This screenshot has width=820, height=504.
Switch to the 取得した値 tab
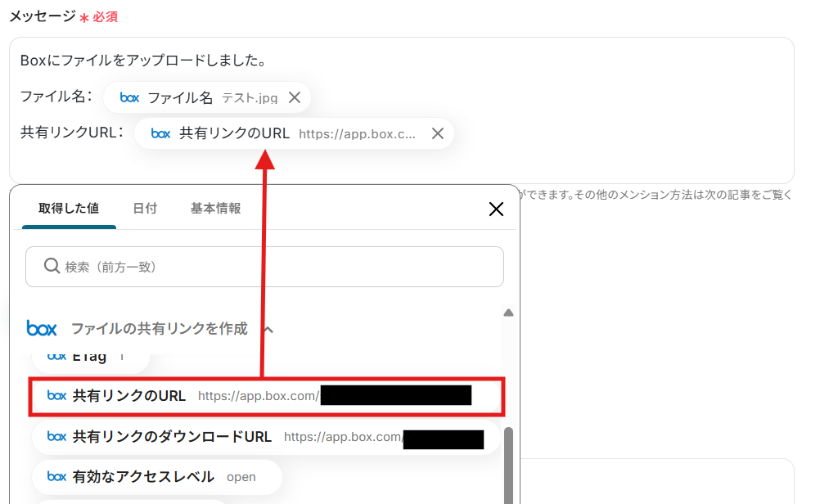pos(69,209)
